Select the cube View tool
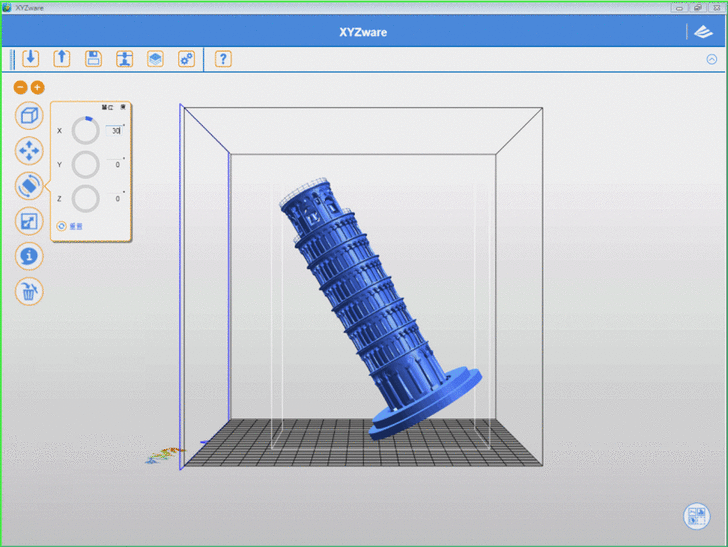Viewport: 728px width, 547px height. tap(29, 115)
